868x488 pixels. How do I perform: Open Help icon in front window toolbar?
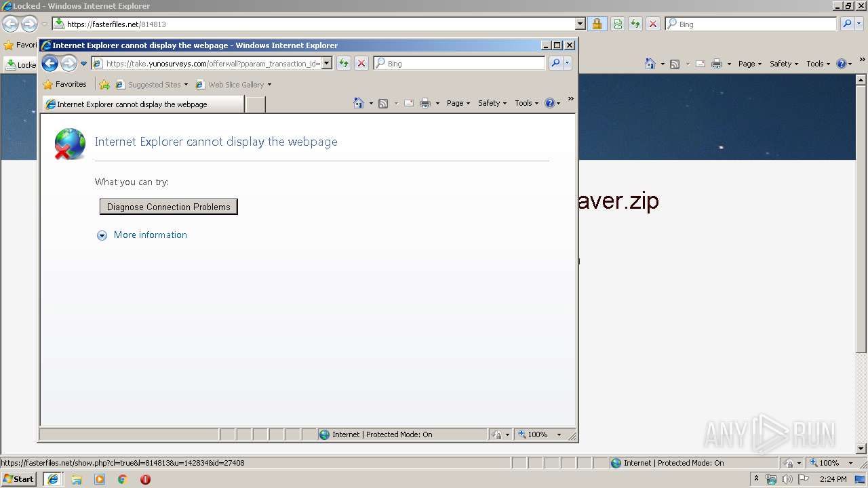(x=549, y=103)
